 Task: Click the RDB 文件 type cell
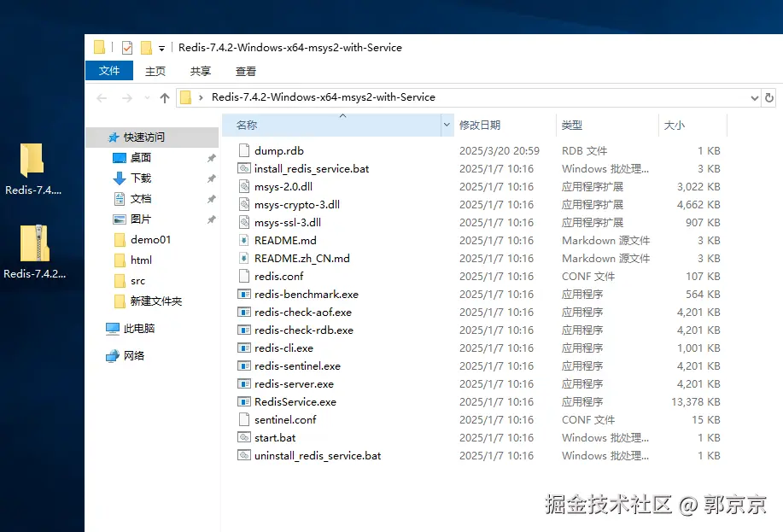[584, 151]
